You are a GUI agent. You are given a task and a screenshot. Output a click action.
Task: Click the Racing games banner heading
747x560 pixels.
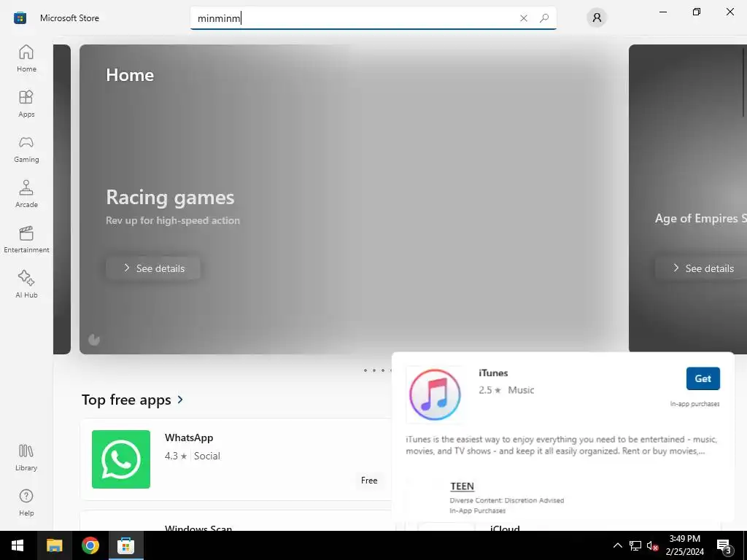(x=170, y=197)
